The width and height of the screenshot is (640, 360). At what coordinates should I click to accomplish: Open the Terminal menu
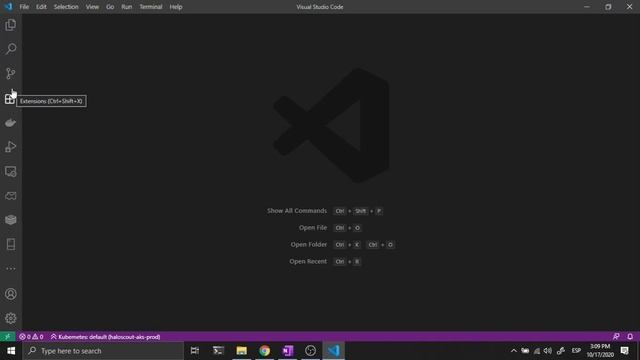pos(151,7)
